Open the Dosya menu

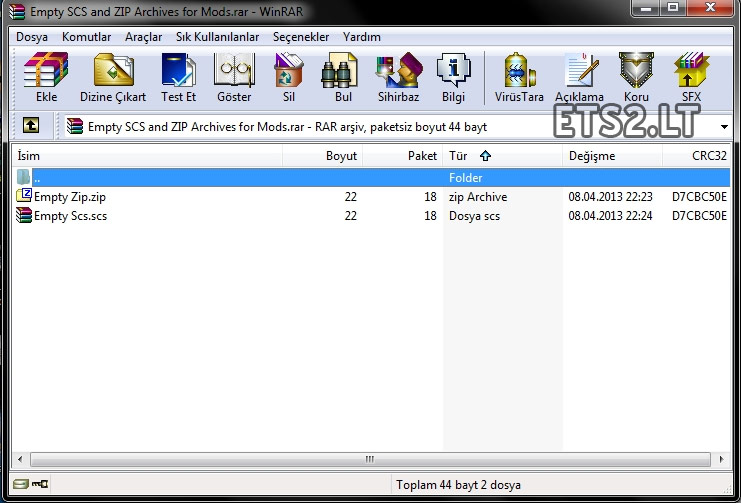click(x=32, y=37)
